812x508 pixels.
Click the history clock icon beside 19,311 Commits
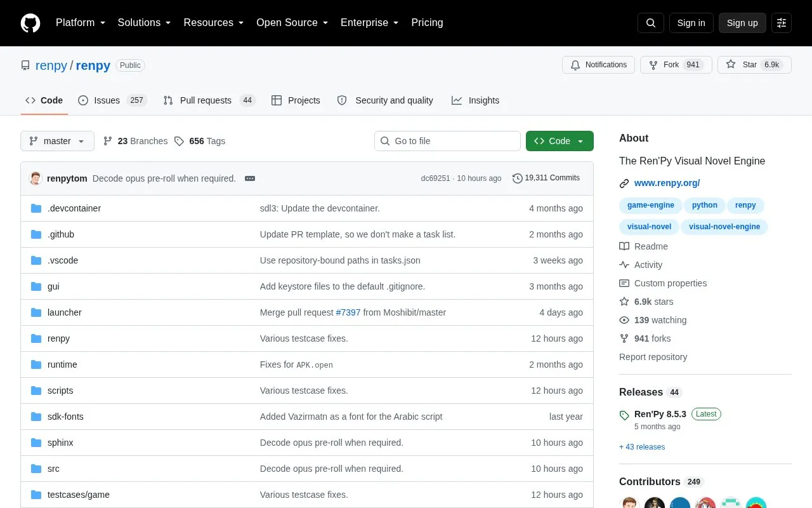click(518, 178)
